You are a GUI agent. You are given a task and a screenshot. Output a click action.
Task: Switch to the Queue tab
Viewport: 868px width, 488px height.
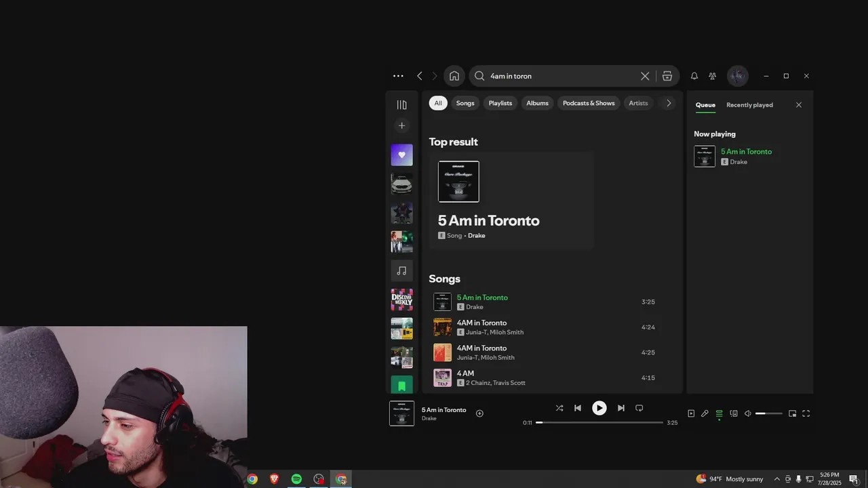coord(705,105)
